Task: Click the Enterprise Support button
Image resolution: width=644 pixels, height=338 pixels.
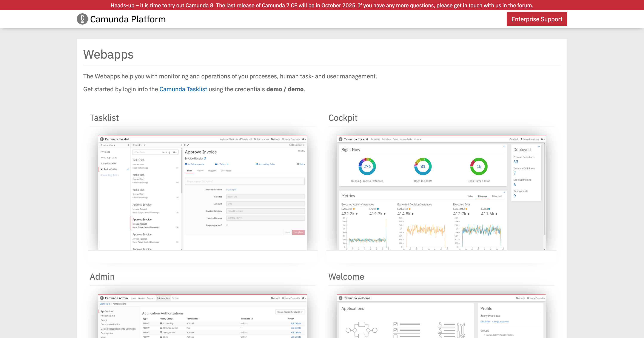Action: (x=537, y=19)
